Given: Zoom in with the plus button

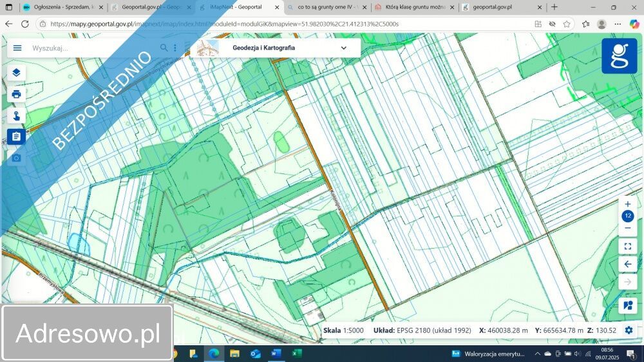Looking at the screenshot, I should coord(628,204).
